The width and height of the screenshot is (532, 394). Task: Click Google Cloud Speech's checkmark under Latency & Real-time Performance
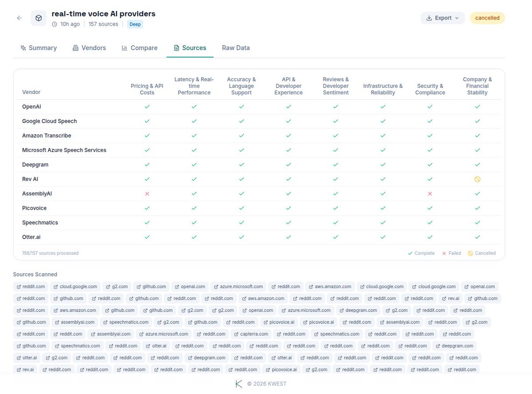pos(194,121)
